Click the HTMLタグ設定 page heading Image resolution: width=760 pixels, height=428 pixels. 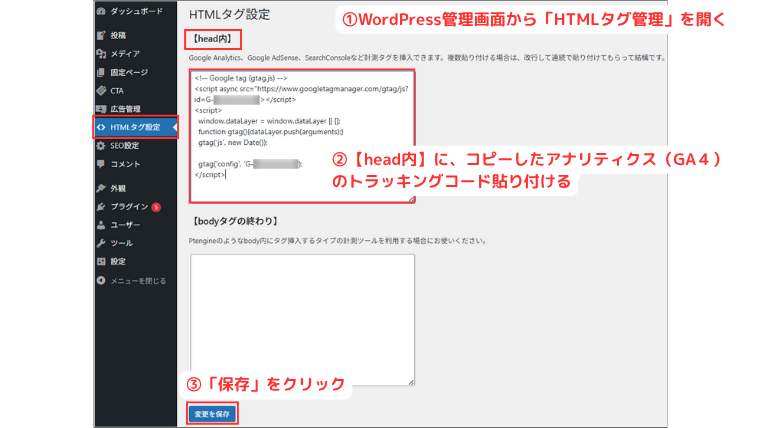[229, 15]
